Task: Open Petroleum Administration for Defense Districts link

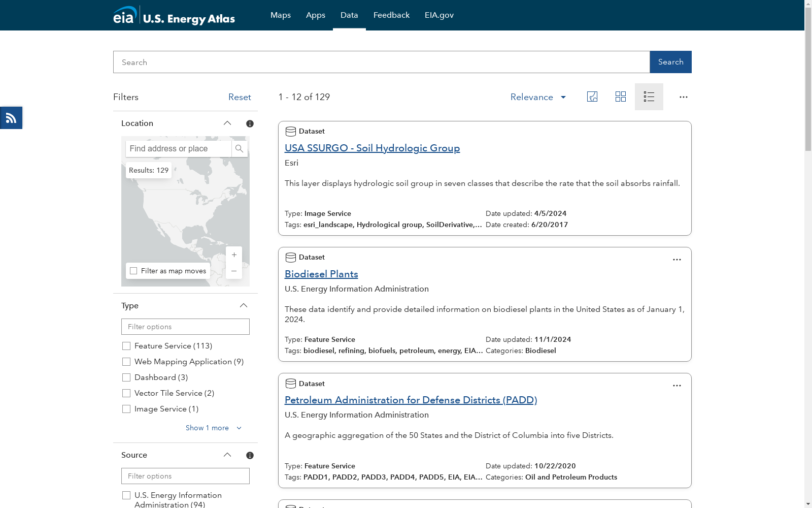Action: click(411, 400)
